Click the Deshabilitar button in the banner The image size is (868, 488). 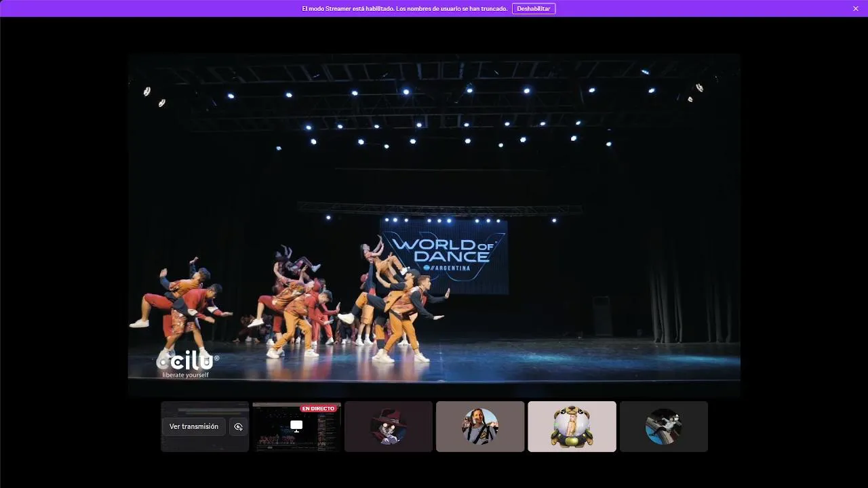pyautogui.click(x=534, y=9)
